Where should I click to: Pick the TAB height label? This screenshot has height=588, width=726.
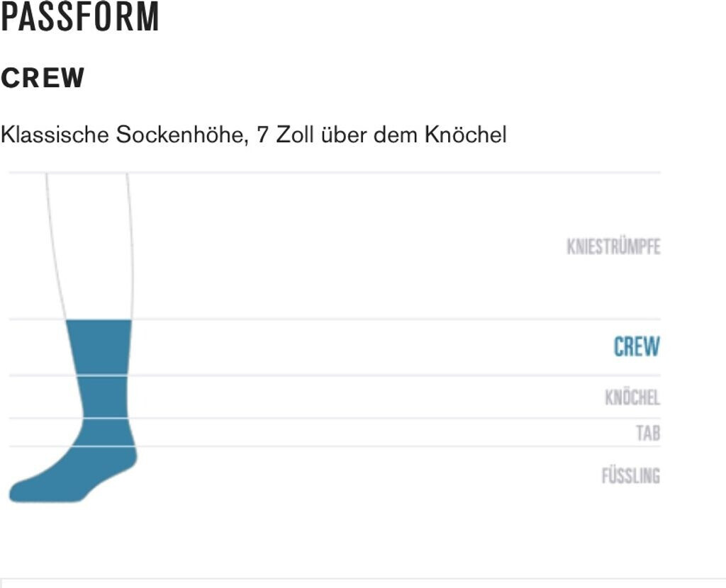pos(647,433)
